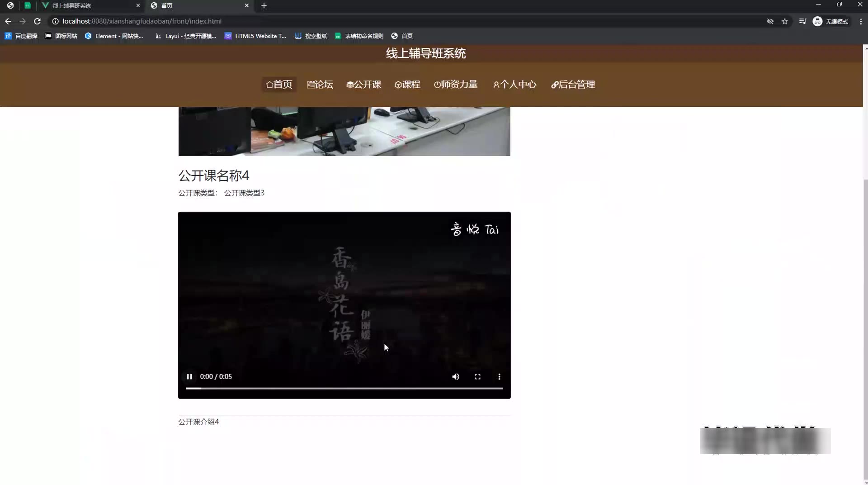Open 课程 navigation item
The width and height of the screenshot is (868, 485).
click(x=407, y=85)
